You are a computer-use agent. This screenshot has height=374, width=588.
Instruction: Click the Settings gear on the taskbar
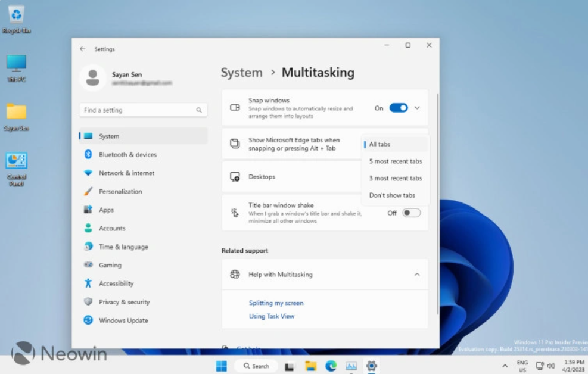point(371,366)
